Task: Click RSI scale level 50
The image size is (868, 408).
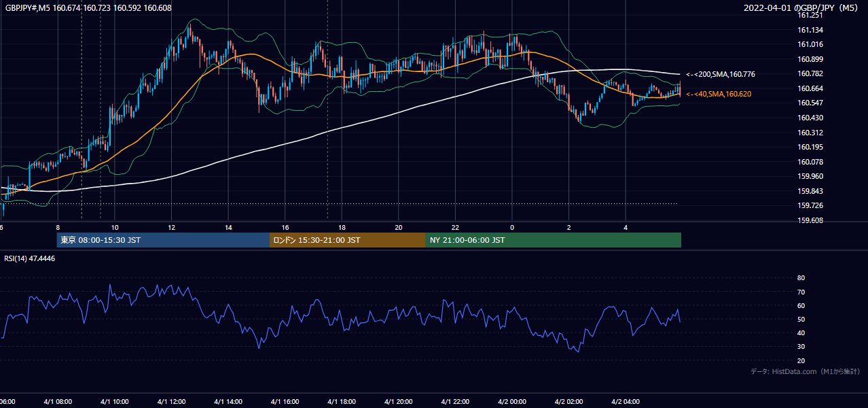Action: click(x=801, y=319)
